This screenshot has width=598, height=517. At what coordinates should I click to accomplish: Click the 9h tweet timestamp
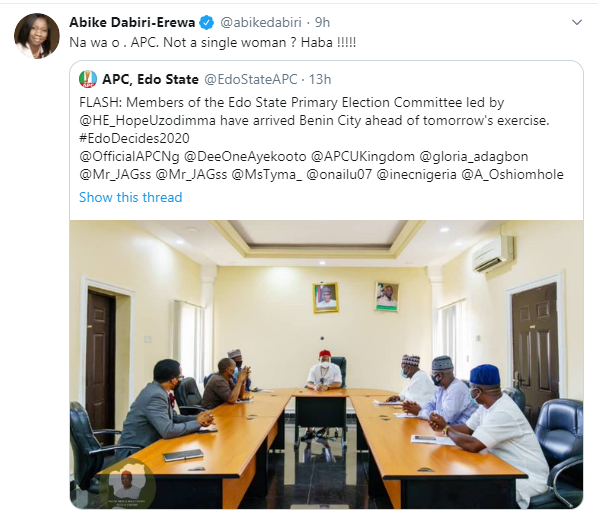[322, 23]
